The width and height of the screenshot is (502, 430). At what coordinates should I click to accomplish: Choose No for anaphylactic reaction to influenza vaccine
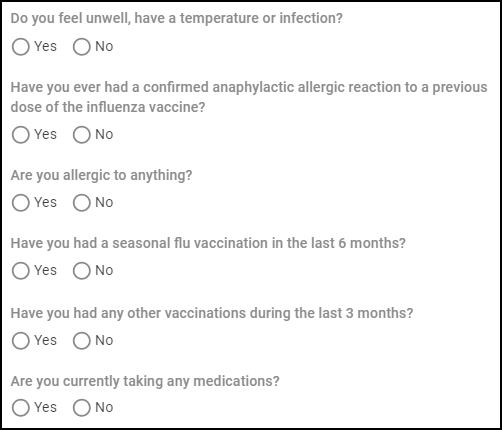(82, 135)
